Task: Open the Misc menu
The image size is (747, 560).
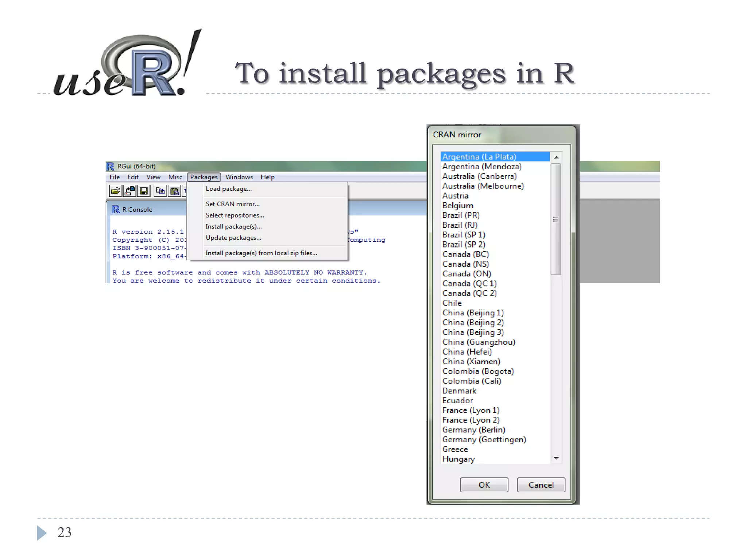Action: 175,177
